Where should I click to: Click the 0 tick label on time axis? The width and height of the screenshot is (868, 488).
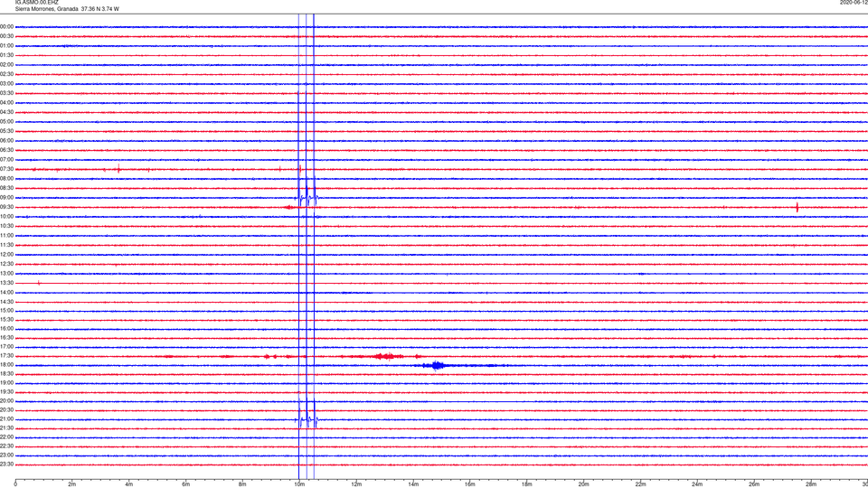click(15, 484)
